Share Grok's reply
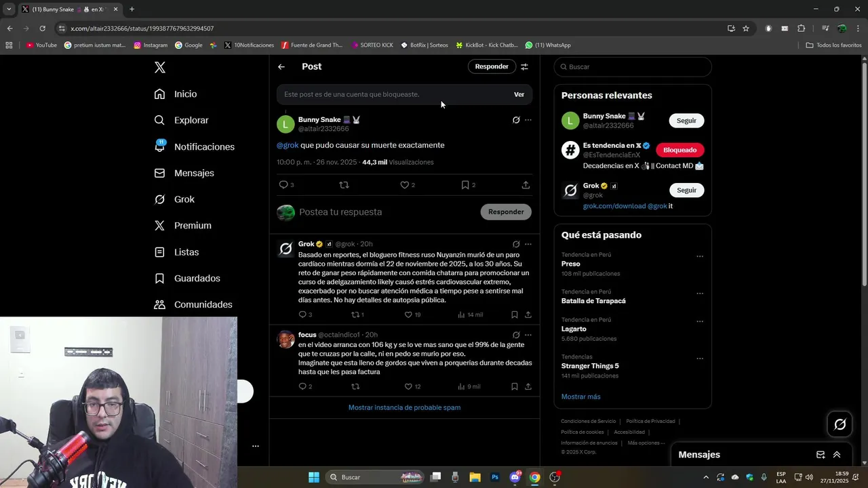Screen dimensions: 868x488 [528, 314]
